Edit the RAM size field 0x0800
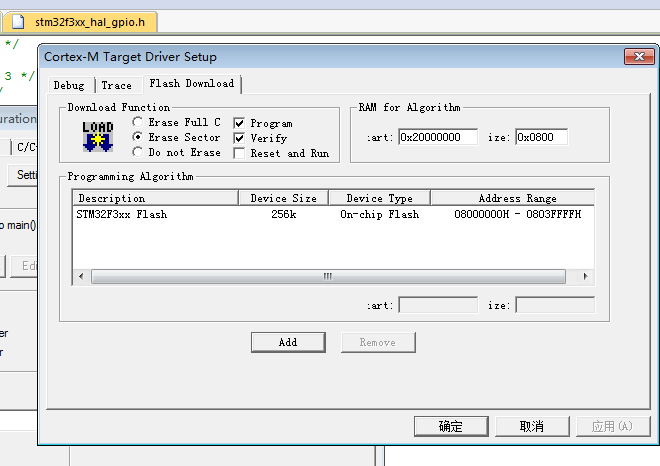The height and width of the screenshot is (466, 660). [x=542, y=137]
